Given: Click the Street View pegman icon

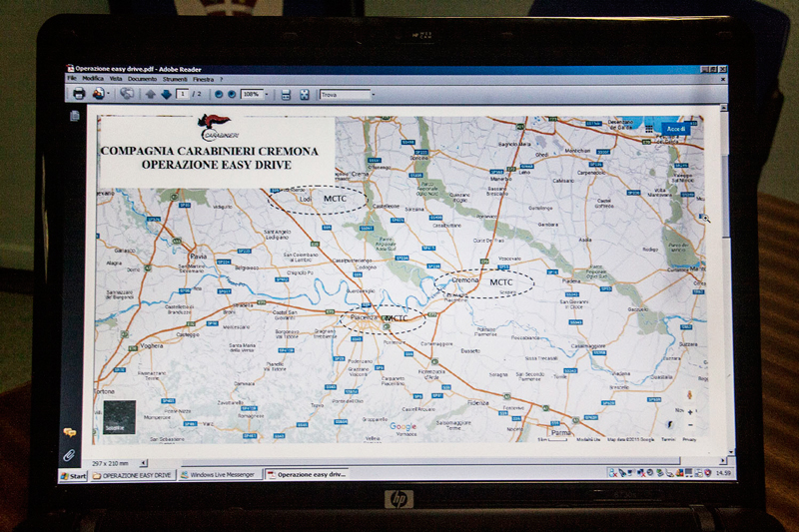Looking at the screenshot, I should 690,395.
